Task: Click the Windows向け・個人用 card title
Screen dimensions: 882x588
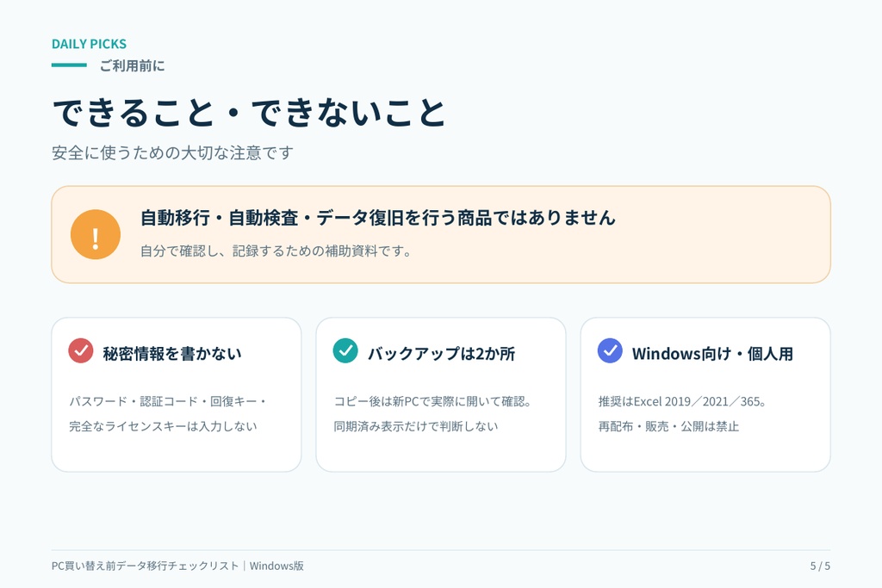Action: [712, 354]
